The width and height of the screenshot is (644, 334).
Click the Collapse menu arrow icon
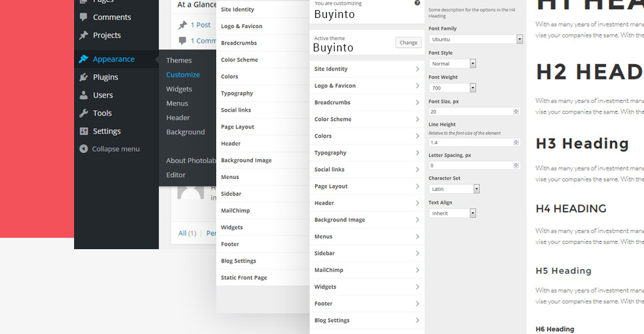(x=83, y=149)
